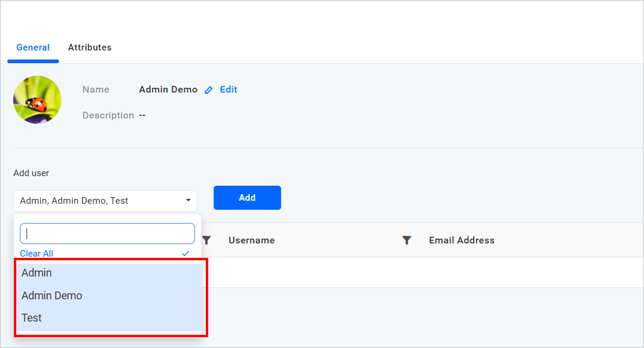The height and width of the screenshot is (348, 644).
Task: Open the filter icon on Email Address column
Action: click(x=407, y=240)
